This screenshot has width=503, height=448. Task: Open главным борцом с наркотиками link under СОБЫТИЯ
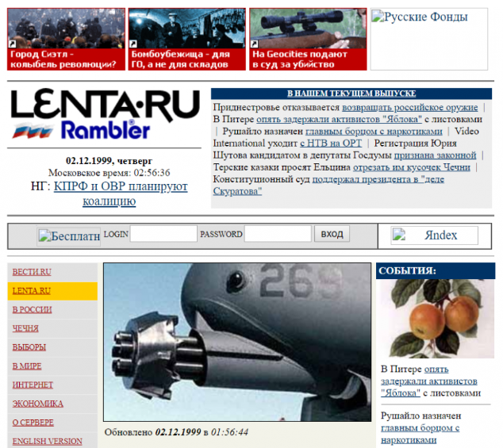coord(420,434)
